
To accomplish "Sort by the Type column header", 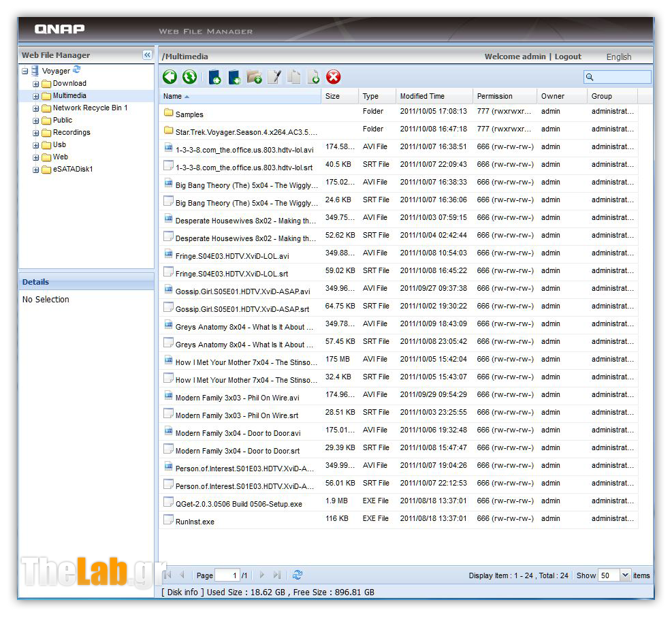I will click(377, 96).
